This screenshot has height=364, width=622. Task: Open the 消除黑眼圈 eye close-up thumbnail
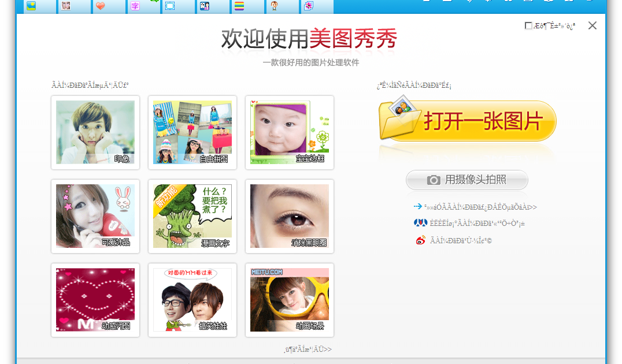(290, 216)
